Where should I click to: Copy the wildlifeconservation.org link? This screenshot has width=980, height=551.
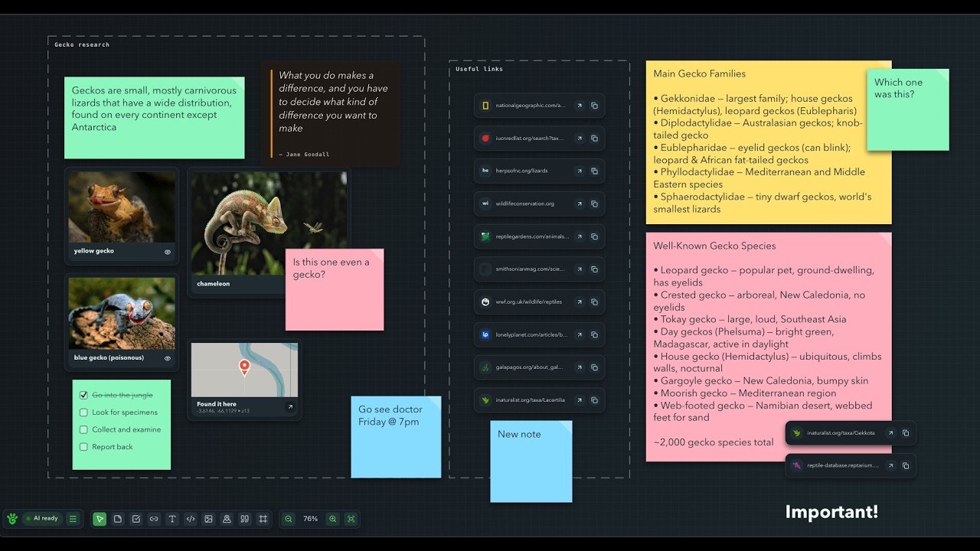pyautogui.click(x=594, y=204)
